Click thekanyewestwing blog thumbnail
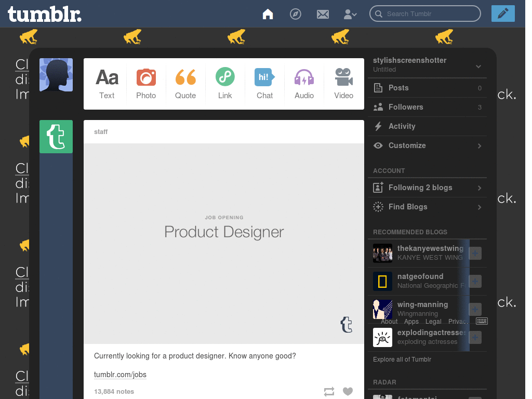This screenshot has height=399, width=532. (382, 253)
